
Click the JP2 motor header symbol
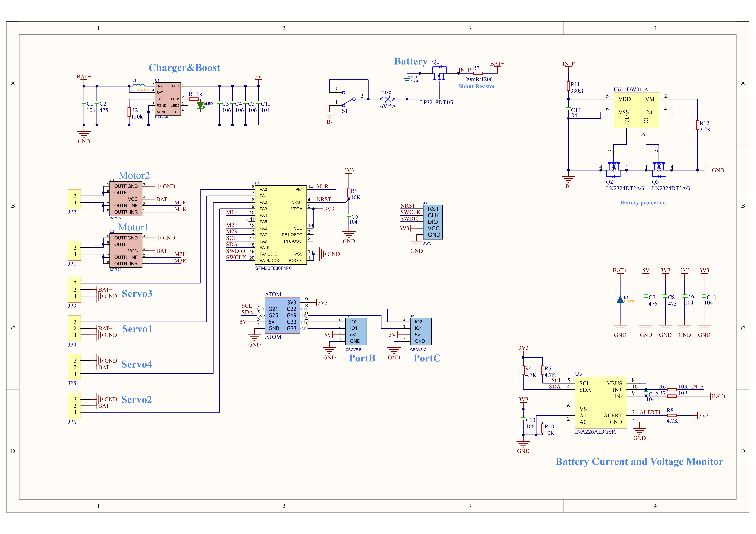point(74,199)
